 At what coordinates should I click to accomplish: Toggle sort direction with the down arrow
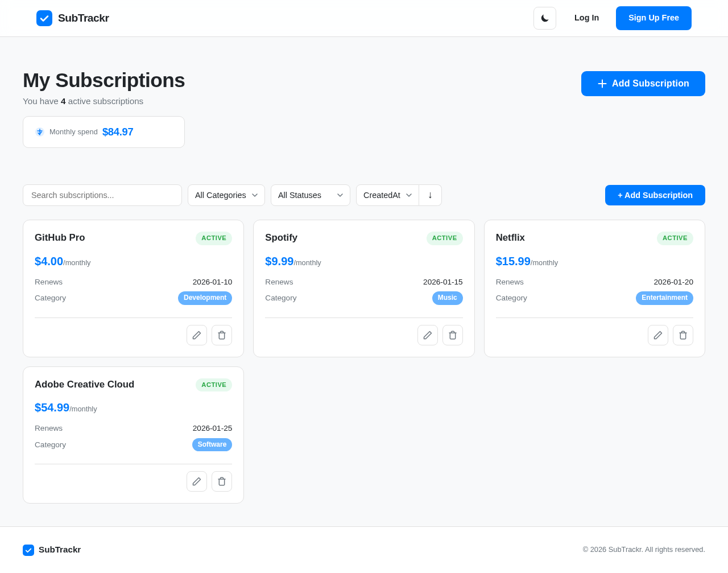click(x=430, y=195)
